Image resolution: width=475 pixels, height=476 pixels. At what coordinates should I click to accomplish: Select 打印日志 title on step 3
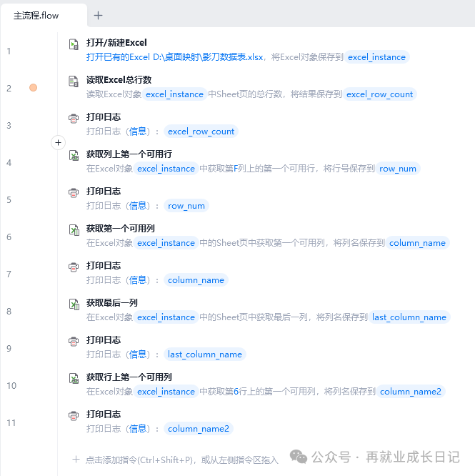[x=104, y=117]
